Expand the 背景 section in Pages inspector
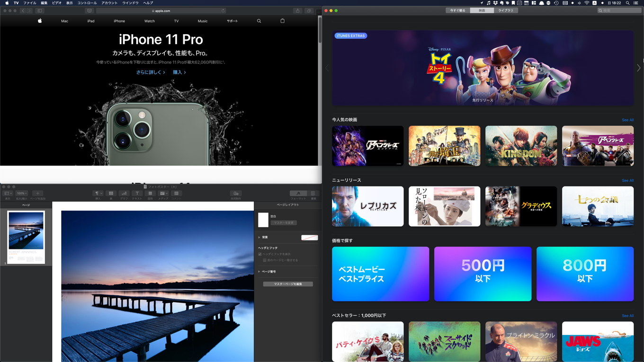The width and height of the screenshot is (644, 362). coord(259,237)
